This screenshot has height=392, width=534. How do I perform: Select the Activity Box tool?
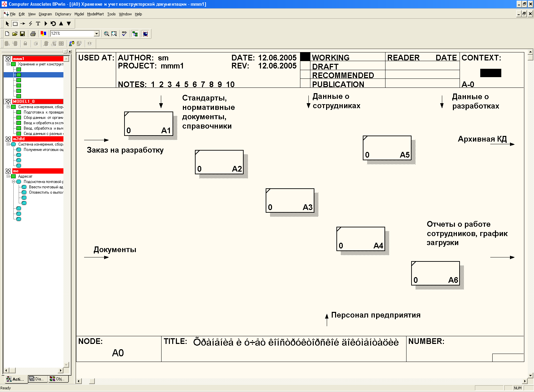pos(15,24)
